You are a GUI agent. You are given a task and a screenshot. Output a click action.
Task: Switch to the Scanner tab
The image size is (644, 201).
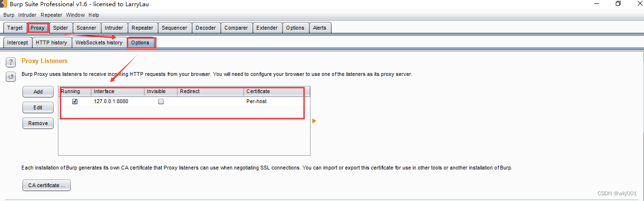click(87, 28)
